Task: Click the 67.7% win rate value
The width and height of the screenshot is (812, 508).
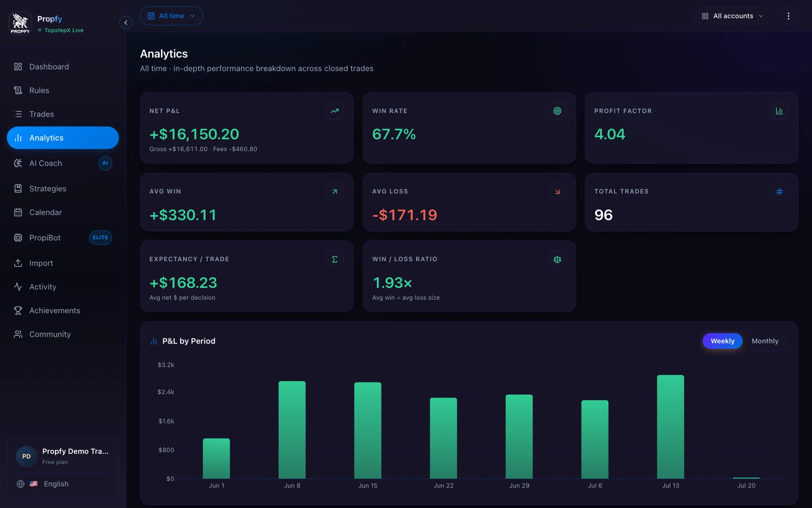Action: coord(394,134)
